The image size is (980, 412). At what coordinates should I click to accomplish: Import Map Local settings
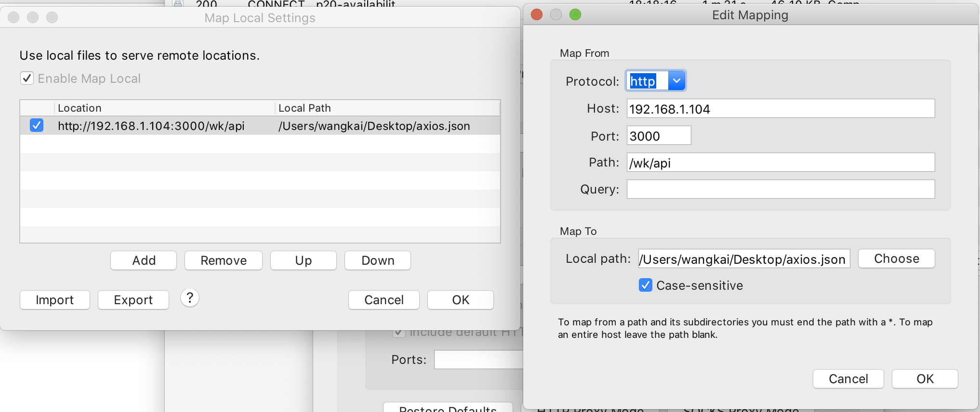(x=55, y=300)
